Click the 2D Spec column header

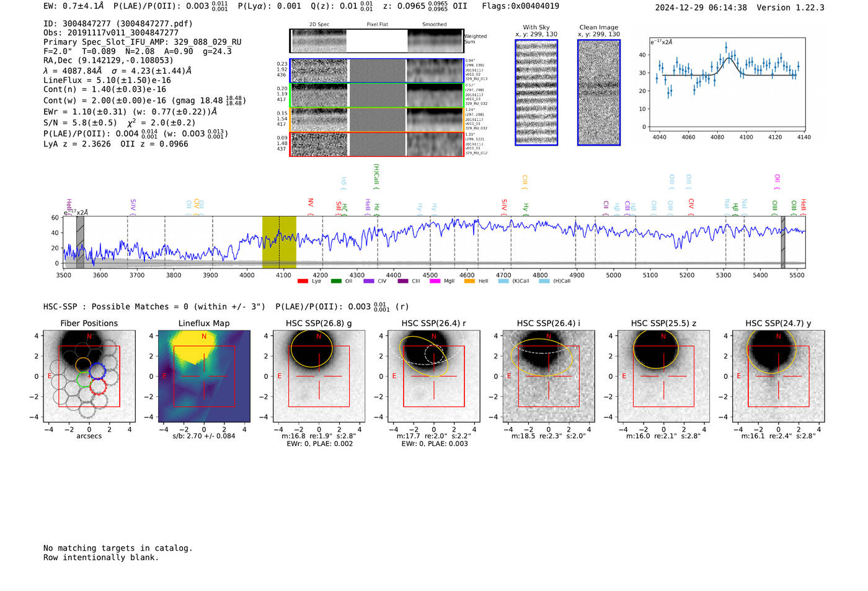tap(319, 25)
